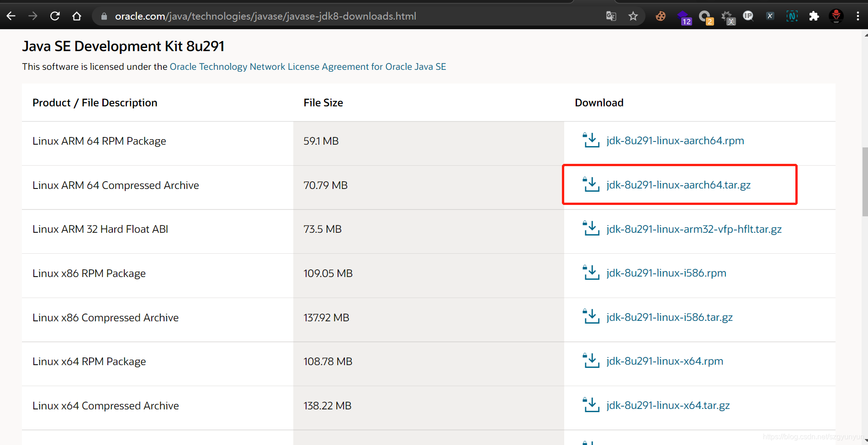Open the Chrome three-dot menu
The height and width of the screenshot is (445, 868).
[x=857, y=16]
